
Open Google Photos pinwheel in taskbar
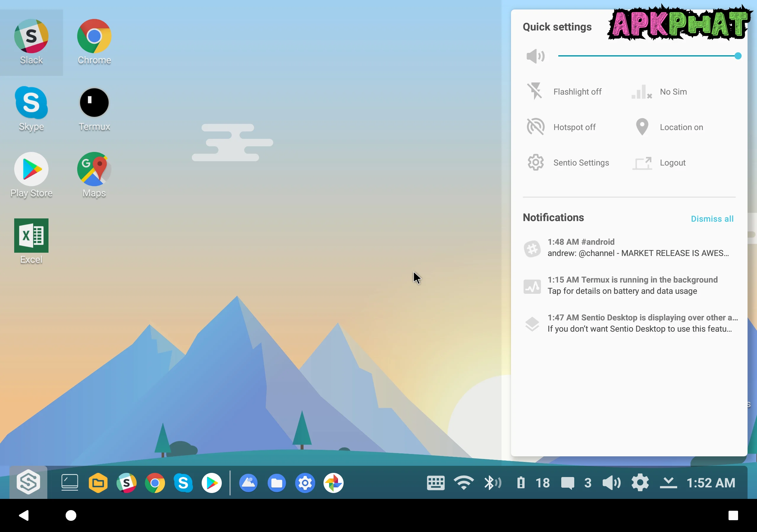(x=333, y=483)
